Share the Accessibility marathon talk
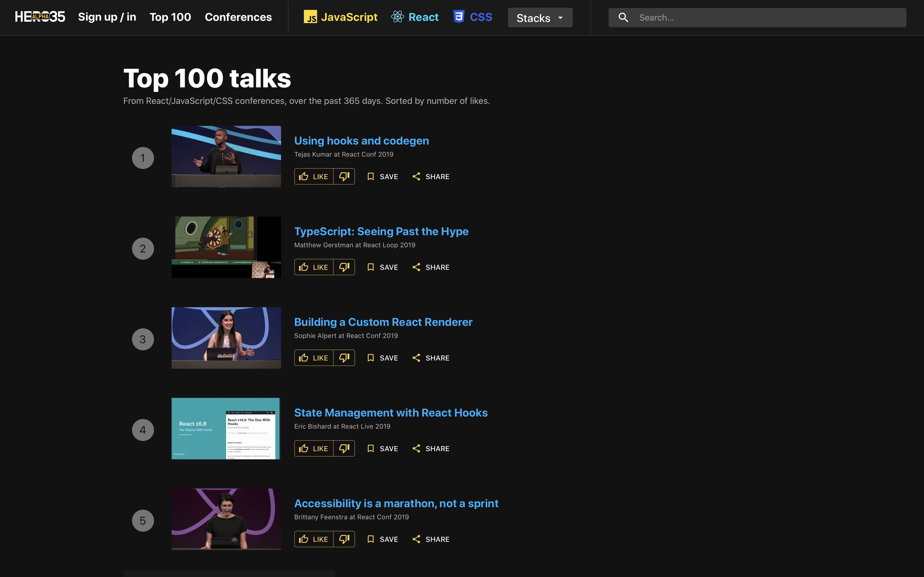The image size is (924, 577). pyautogui.click(x=431, y=539)
